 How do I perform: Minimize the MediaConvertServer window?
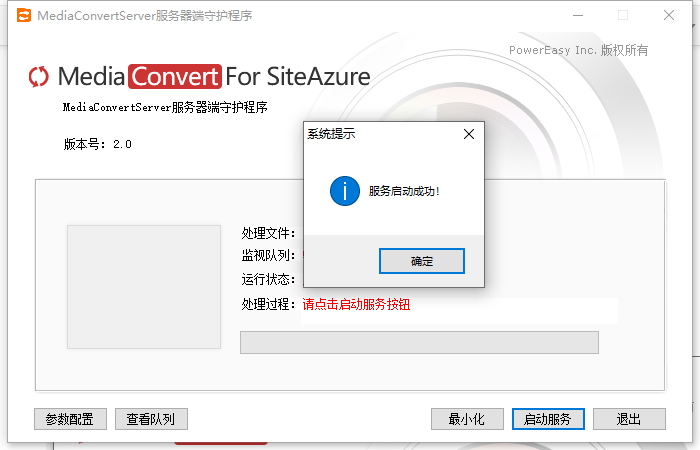(x=578, y=16)
